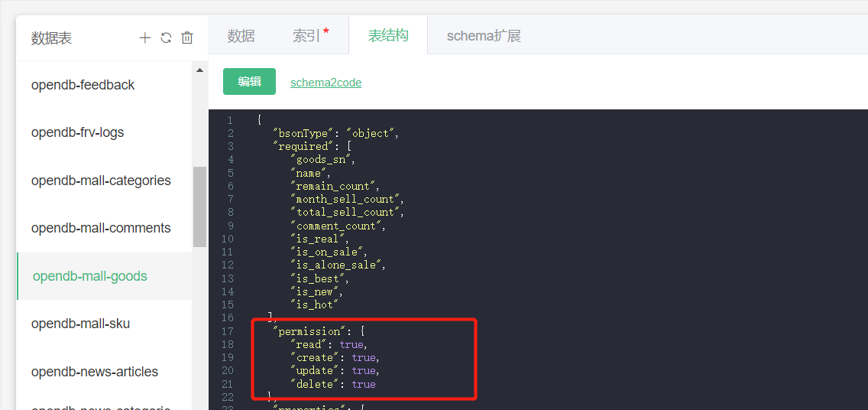
Task: Click "delete" permission key
Action: point(316,384)
